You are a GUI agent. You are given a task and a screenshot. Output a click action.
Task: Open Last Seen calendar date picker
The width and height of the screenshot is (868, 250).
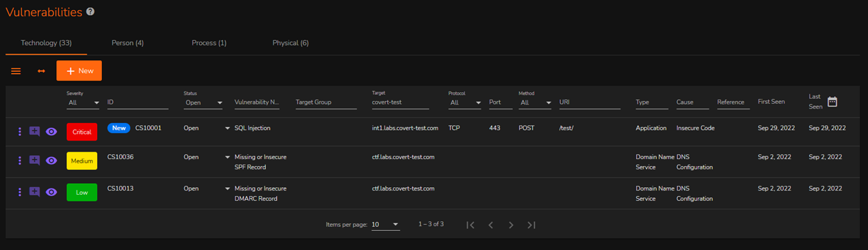click(832, 102)
